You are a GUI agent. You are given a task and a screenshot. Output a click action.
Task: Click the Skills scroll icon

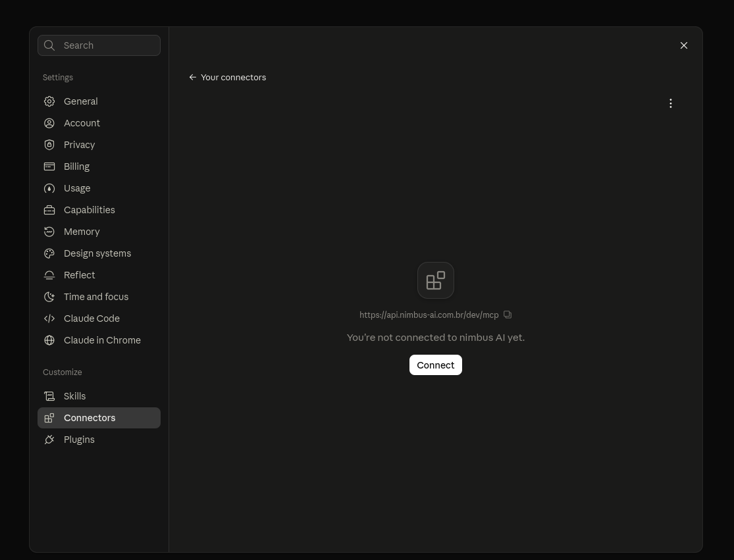click(x=49, y=396)
